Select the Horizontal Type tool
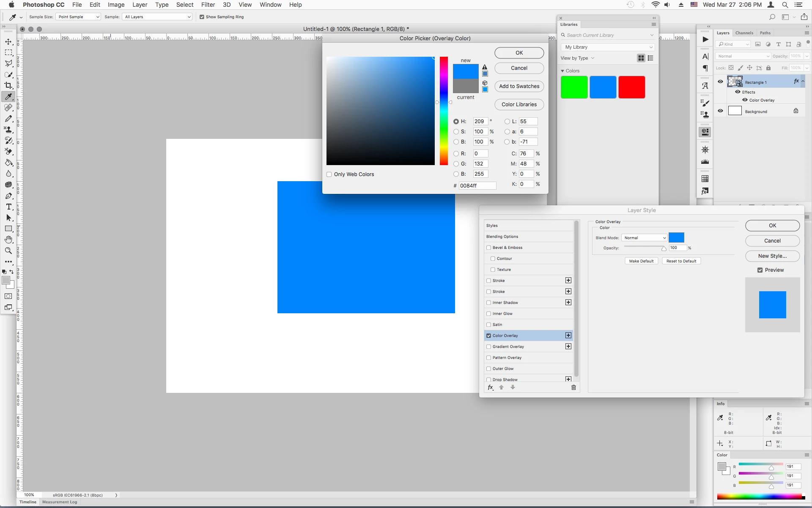Screen dimensions: 812x508 pyautogui.click(x=8, y=207)
